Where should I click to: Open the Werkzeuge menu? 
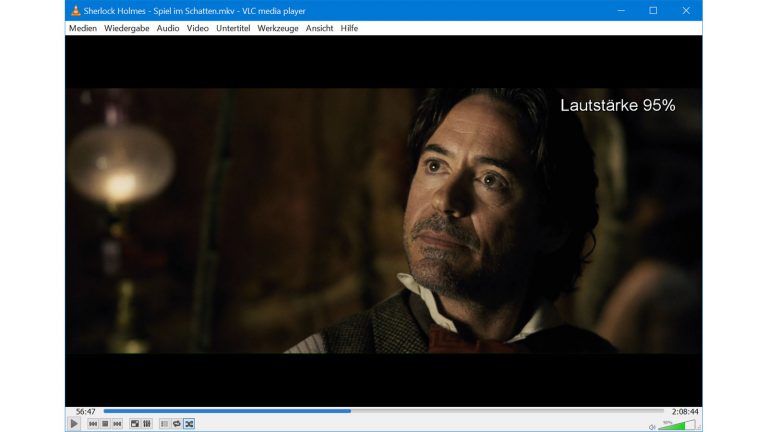[278, 28]
